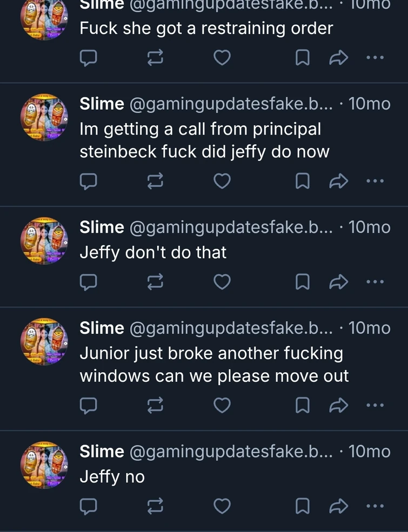Open more options for 'restraining order' post
This screenshot has height=532, width=408.
click(x=374, y=58)
